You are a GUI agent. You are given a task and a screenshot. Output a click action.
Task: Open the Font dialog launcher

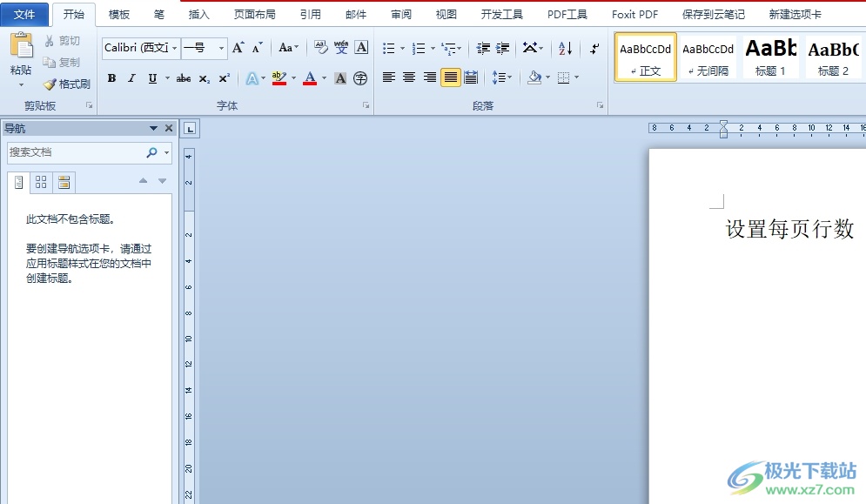coord(366,105)
